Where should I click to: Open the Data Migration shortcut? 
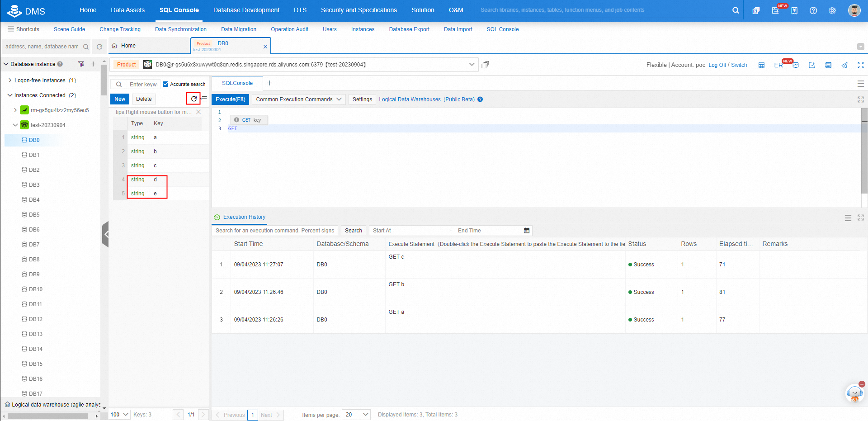pos(239,29)
